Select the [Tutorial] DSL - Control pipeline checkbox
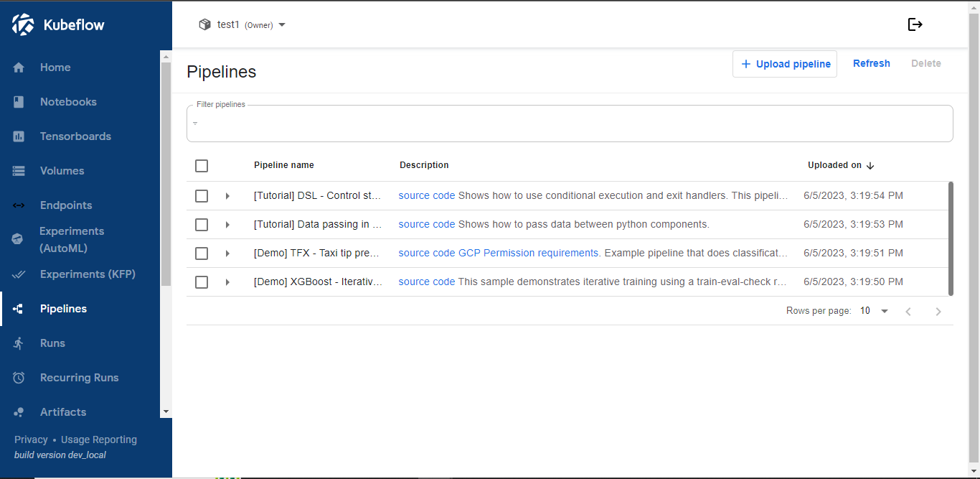The height and width of the screenshot is (479, 980). (x=201, y=195)
